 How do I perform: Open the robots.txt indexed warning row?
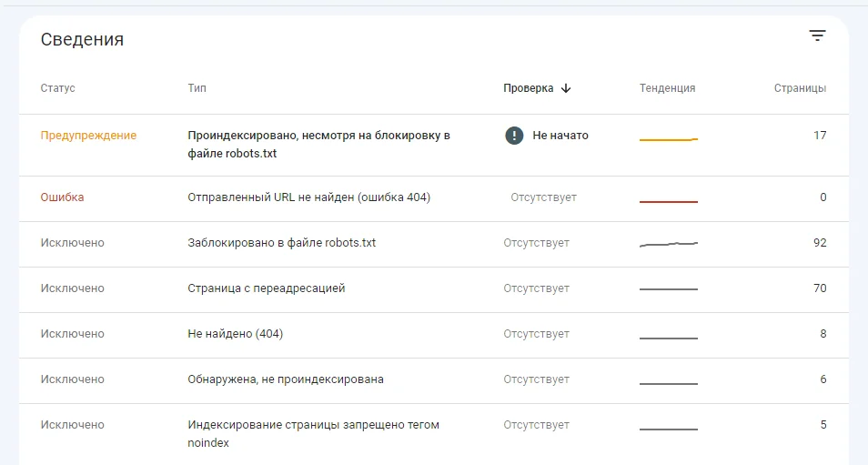(x=318, y=145)
